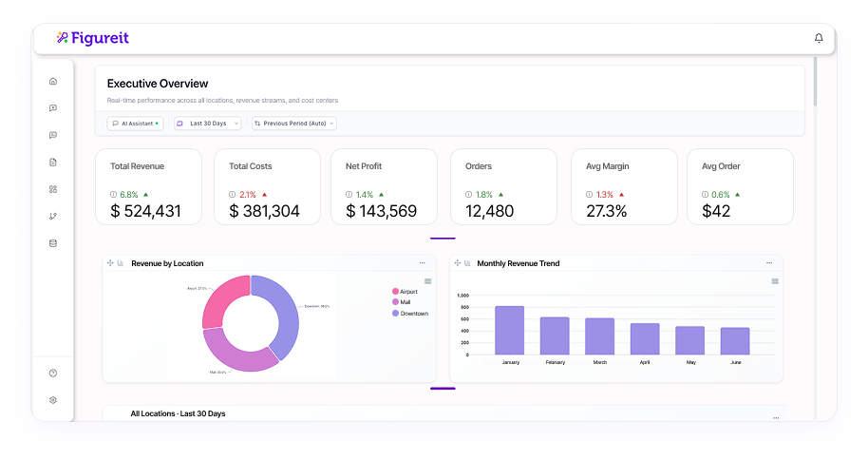Click the March bar in the chart
This screenshot has width=868, height=460.
tap(599, 336)
